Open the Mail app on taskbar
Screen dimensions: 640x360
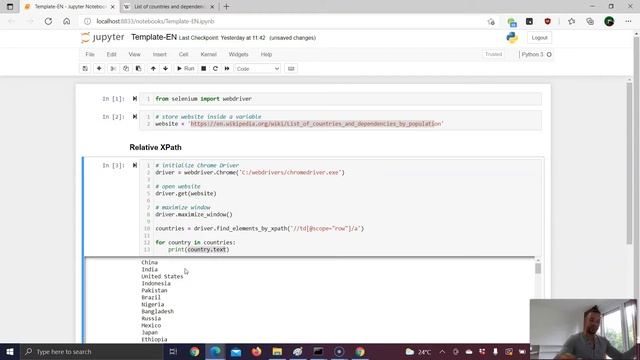(236, 351)
